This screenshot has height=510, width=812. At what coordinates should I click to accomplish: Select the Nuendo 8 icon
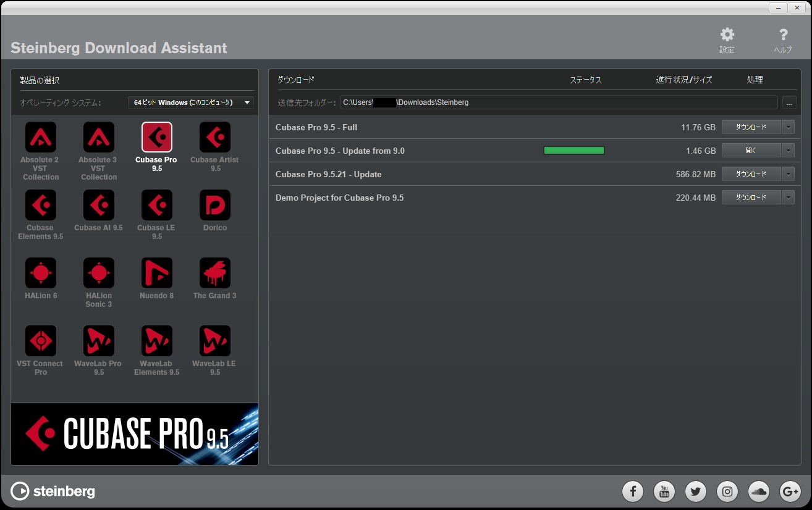[x=157, y=273]
